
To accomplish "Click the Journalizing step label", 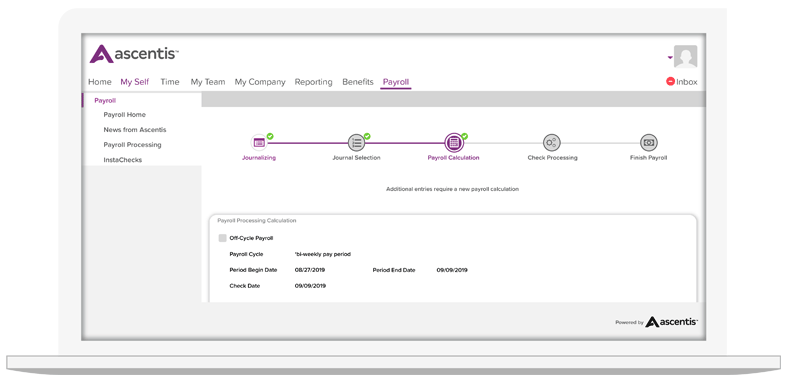I will click(259, 158).
